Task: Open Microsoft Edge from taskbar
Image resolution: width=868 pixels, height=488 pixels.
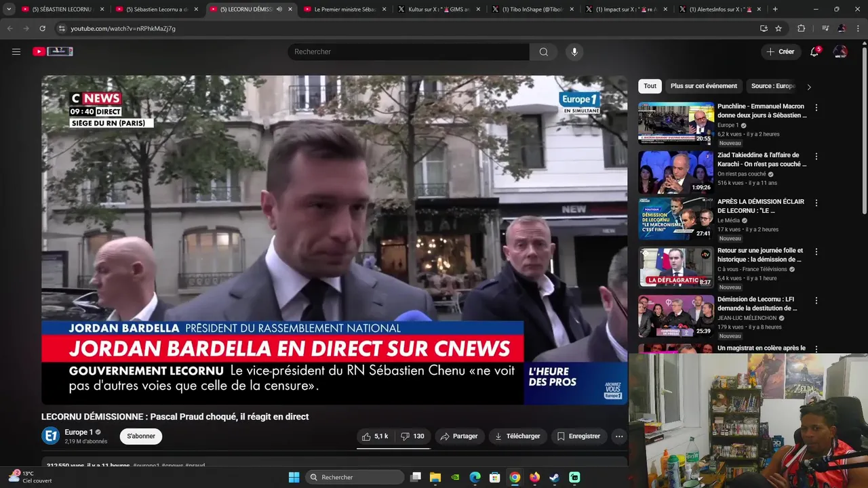Action: click(x=475, y=477)
